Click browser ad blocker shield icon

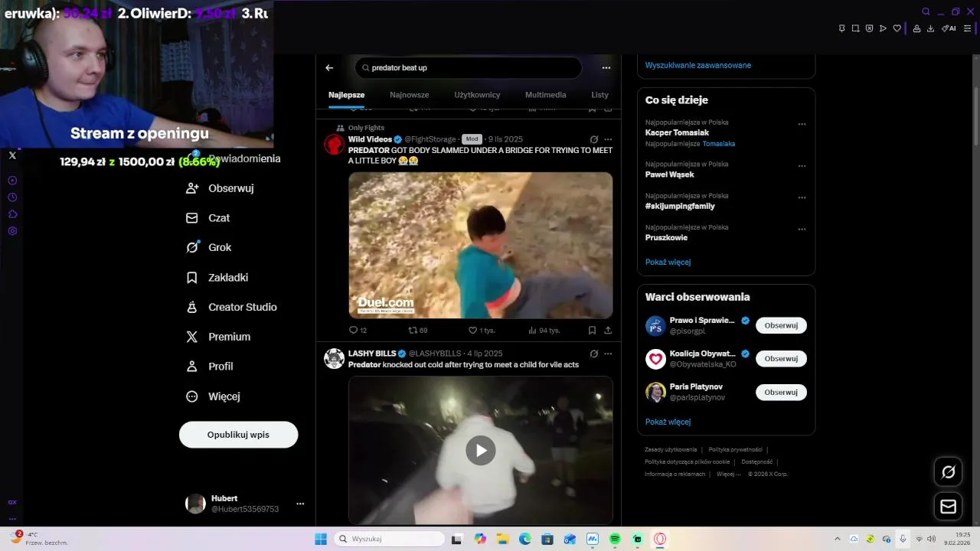pos(869,28)
